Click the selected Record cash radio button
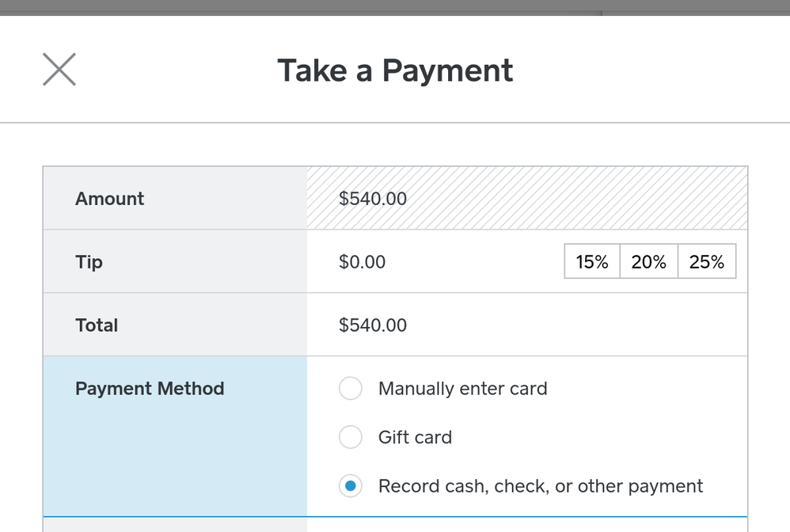This screenshot has height=532, width=790. [x=350, y=485]
